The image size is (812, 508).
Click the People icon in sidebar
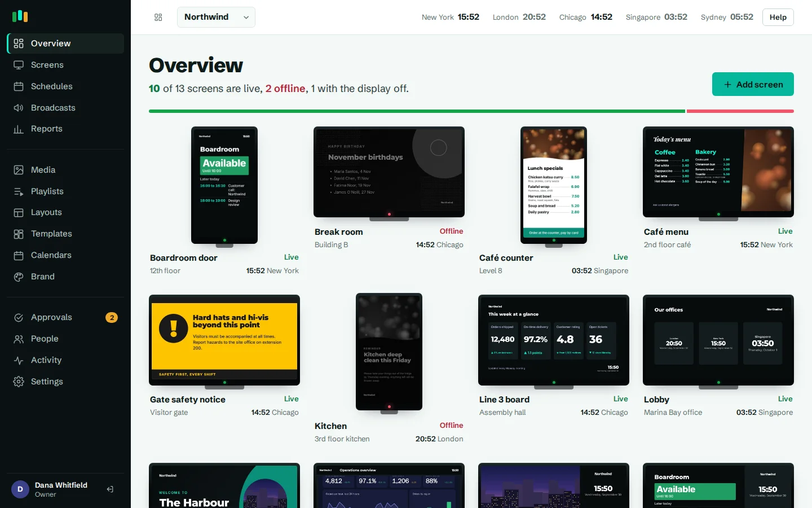click(x=19, y=339)
